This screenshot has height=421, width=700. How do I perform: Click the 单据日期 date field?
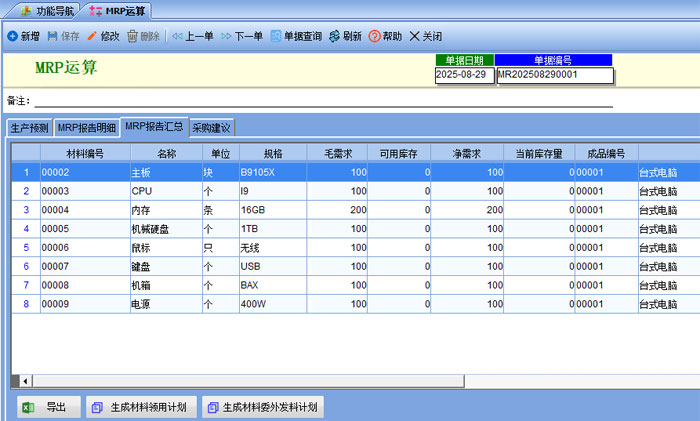[x=464, y=75]
